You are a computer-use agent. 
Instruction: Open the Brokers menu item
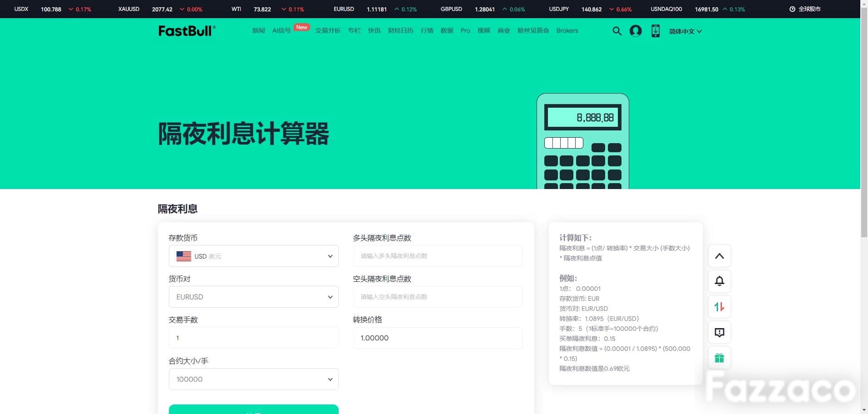567,30
